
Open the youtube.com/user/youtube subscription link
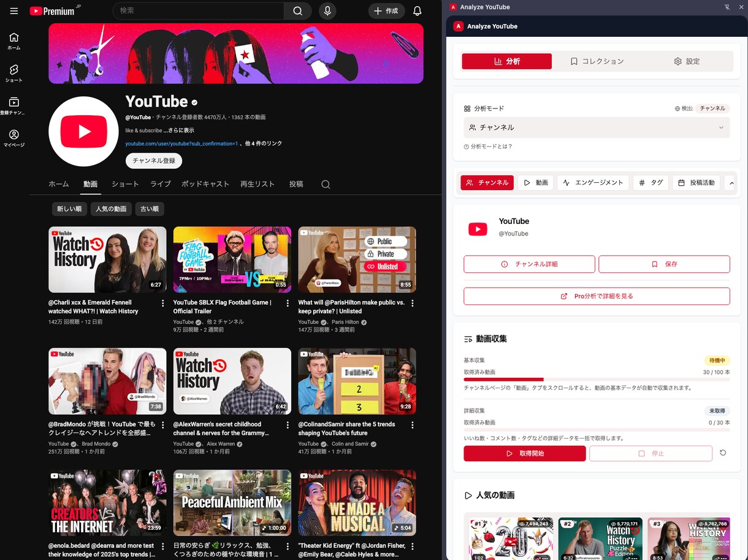(x=181, y=144)
